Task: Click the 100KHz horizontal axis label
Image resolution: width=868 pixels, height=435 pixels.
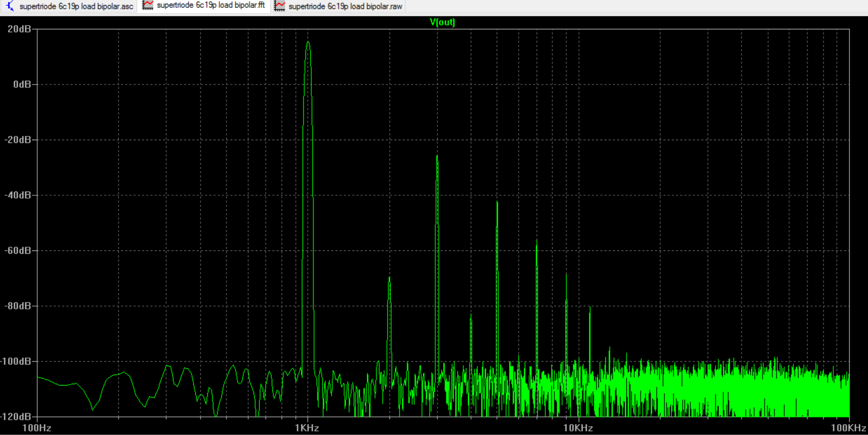Action: click(848, 428)
